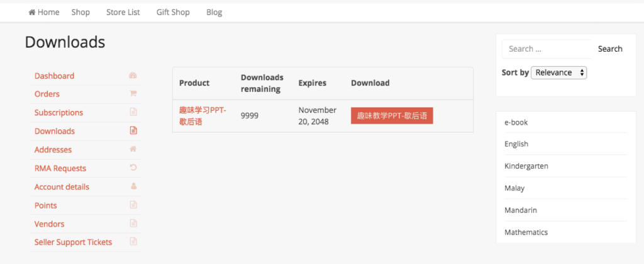Choose the Mandarin category

click(521, 210)
